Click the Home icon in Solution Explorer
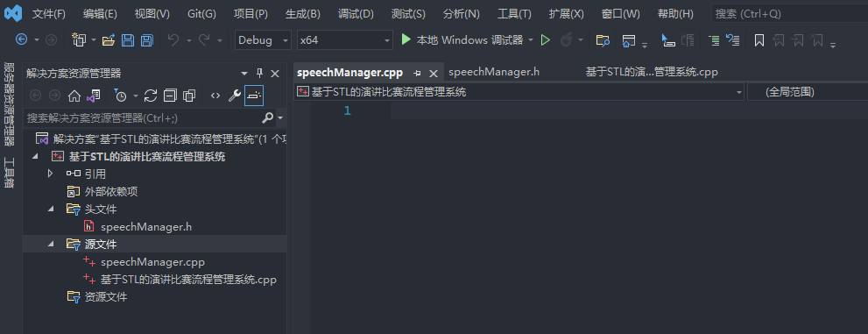Image resolution: width=868 pixels, height=334 pixels. point(74,96)
